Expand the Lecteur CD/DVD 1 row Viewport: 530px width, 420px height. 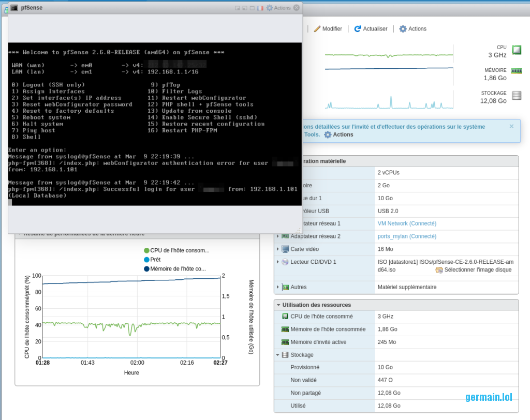click(278, 262)
